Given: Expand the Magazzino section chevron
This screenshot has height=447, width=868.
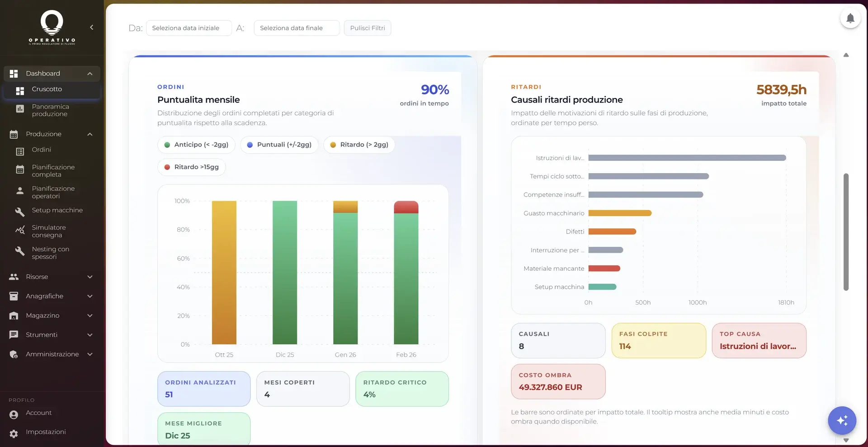Looking at the screenshot, I should [x=90, y=315].
